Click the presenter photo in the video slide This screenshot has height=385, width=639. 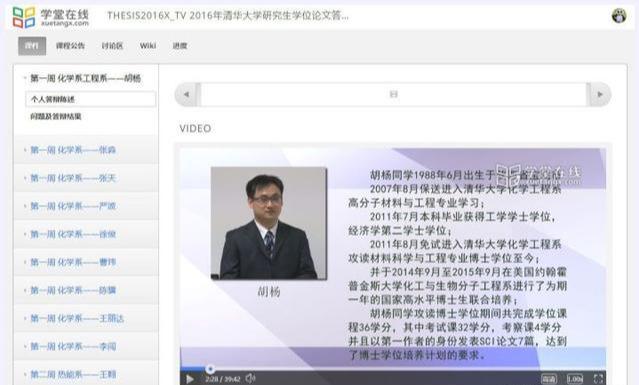coord(269,223)
